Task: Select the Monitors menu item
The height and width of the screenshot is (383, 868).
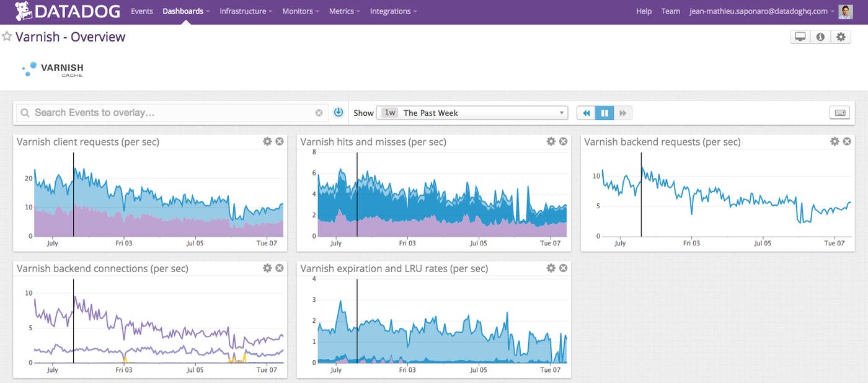Action: [298, 11]
